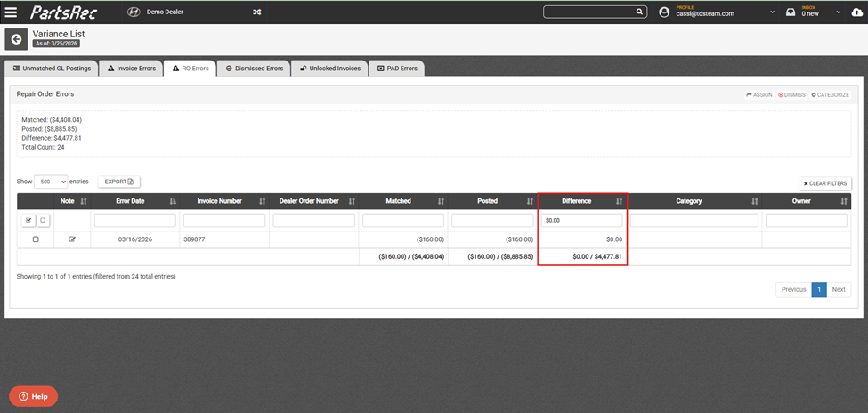Sort by Category column arrows

(x=755, y=201)
